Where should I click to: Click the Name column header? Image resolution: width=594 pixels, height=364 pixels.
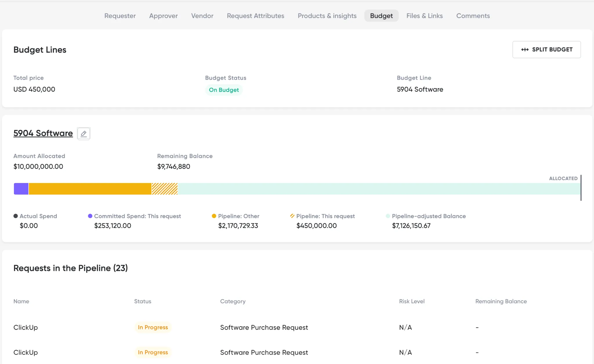(x=21, y=301)
